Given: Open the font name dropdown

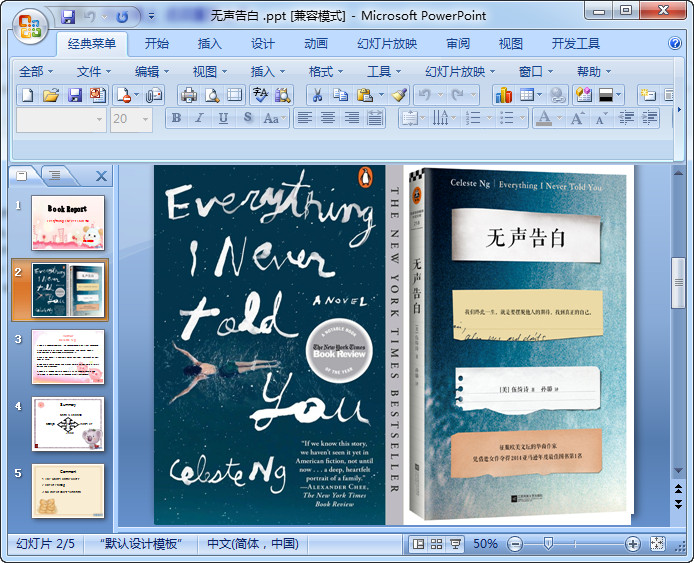Looking at the screenshot, I should click(x=99, y=119).
